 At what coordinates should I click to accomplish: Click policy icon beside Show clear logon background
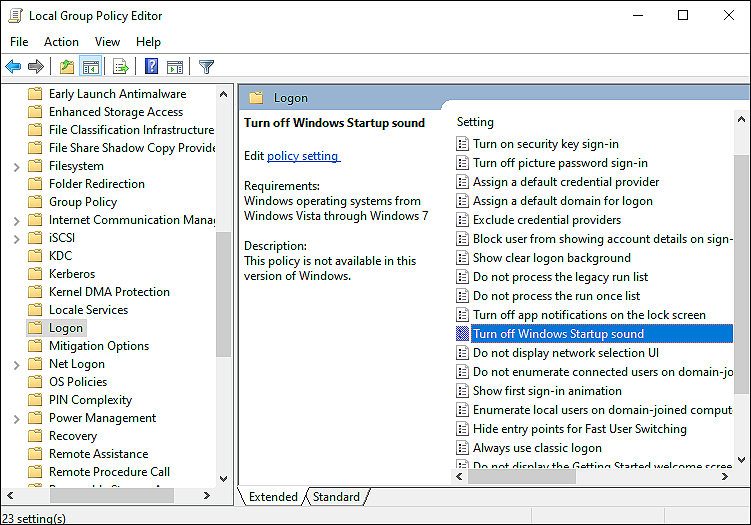[462, 258]
